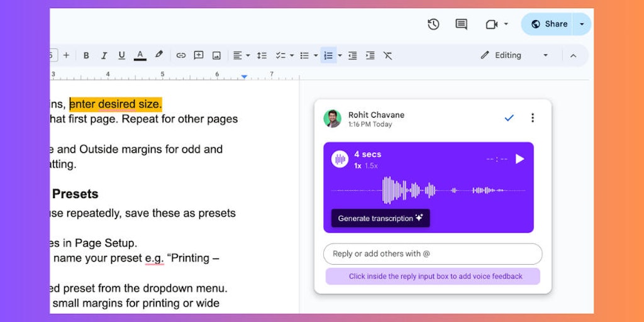Click the audio waveform track
The image size is (644, 322).
428,190
